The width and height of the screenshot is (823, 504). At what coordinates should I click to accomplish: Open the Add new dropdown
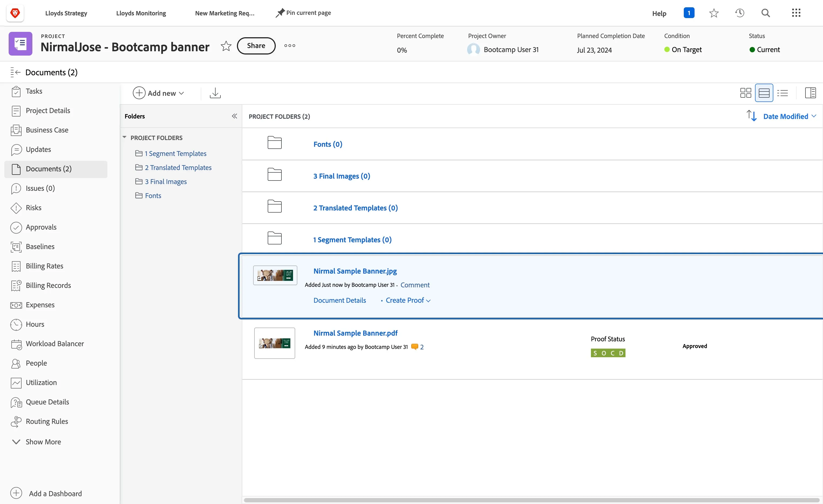pyautogui.click(x=159, y=93)
